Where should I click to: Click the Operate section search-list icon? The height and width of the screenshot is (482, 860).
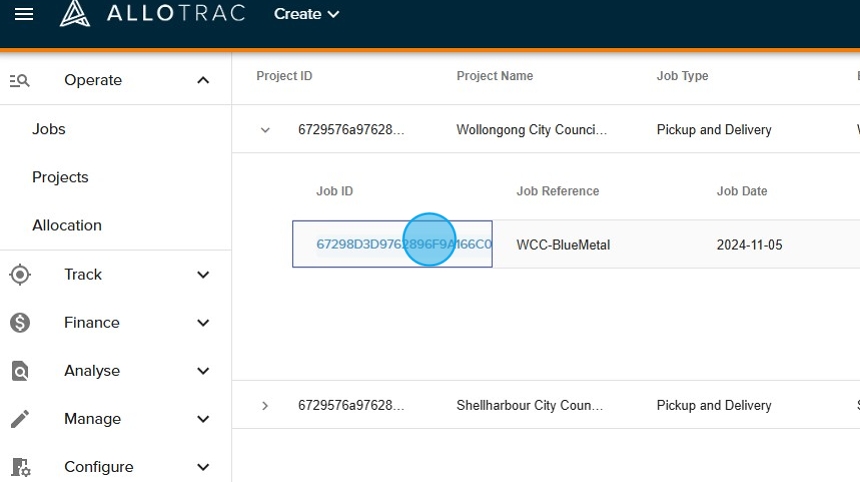(20, 81)
